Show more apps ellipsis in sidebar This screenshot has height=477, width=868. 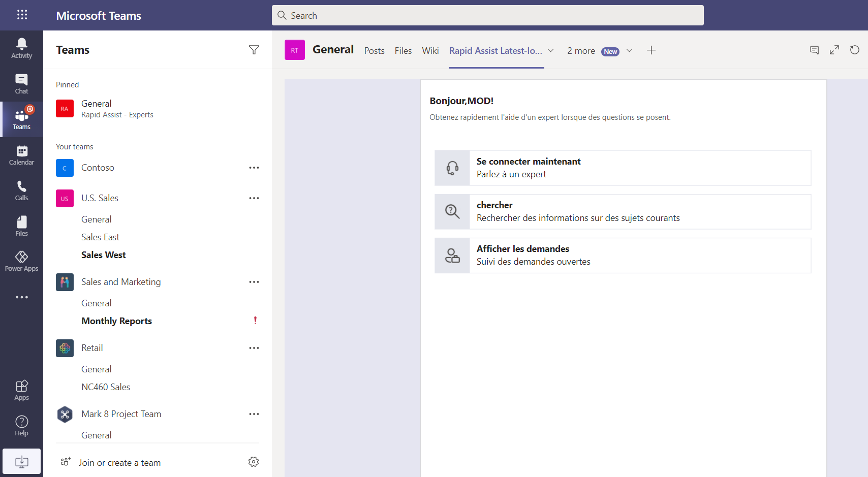click(21, 297)
